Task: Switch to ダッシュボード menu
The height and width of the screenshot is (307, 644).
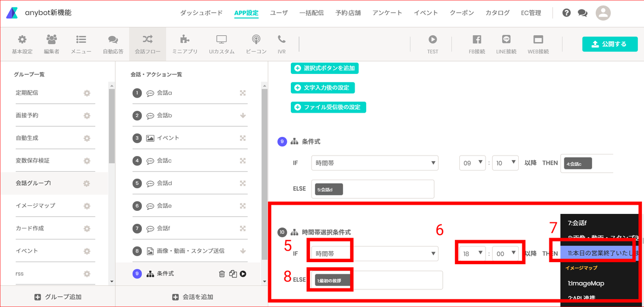Action: [x=201, y=13]
